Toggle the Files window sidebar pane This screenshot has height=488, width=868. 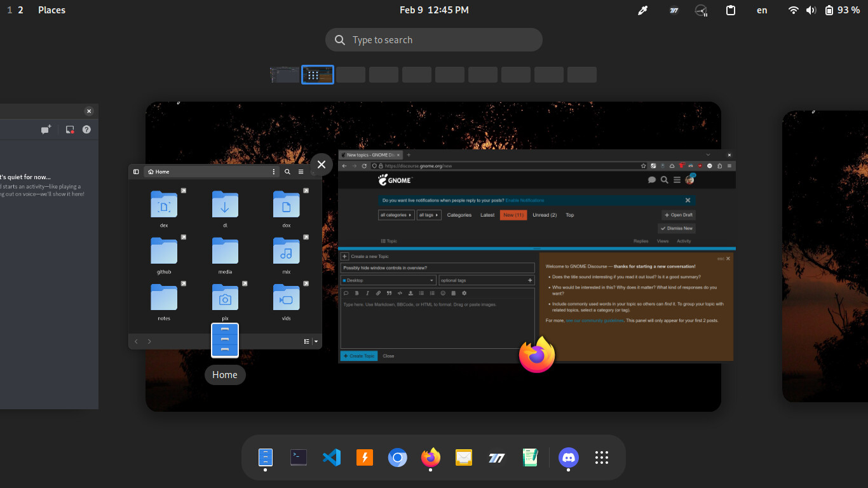tap(136, 171)
